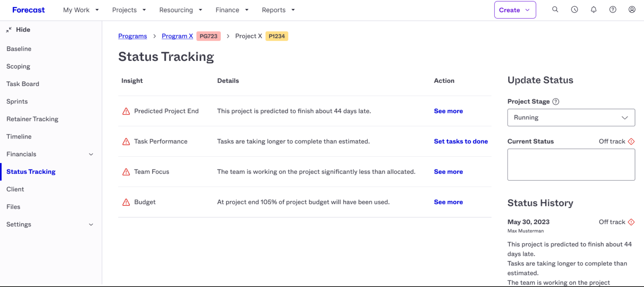This screenshot has width=644, height=287.
Task: Open the Project Stage Running dropdown
Action: click(571, 118)
